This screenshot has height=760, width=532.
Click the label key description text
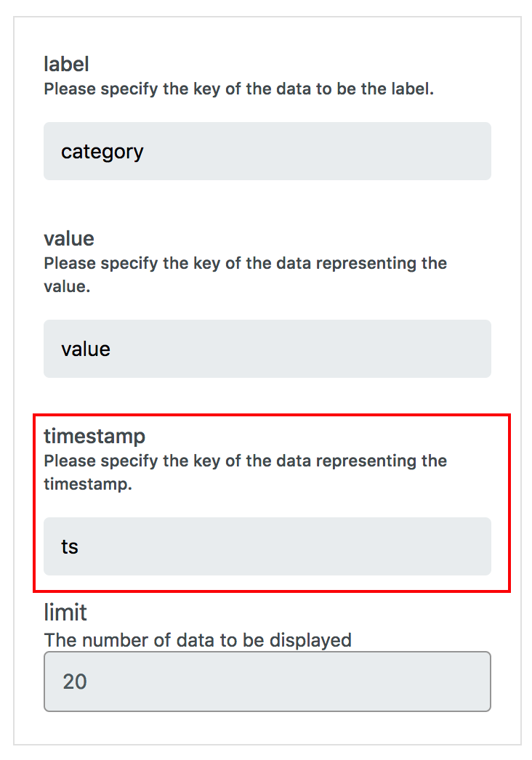point(238,89)
